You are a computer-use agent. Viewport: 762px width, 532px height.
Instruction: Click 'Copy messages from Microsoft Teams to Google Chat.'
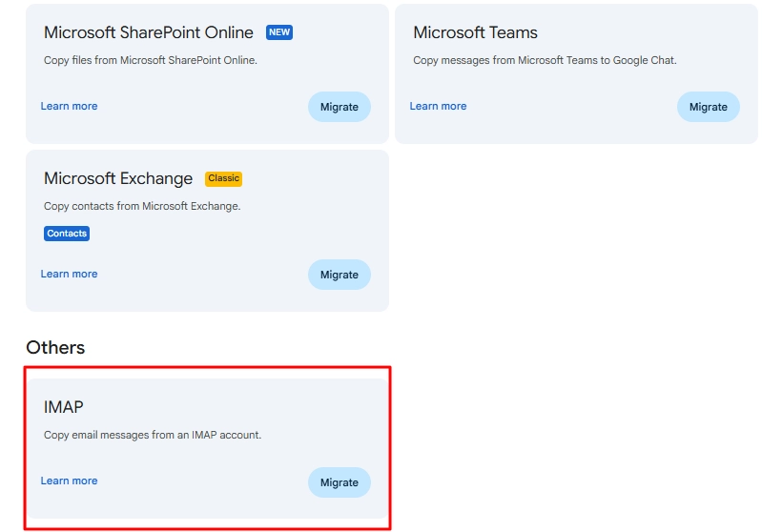pyautogui.click(x=545, y=60)
